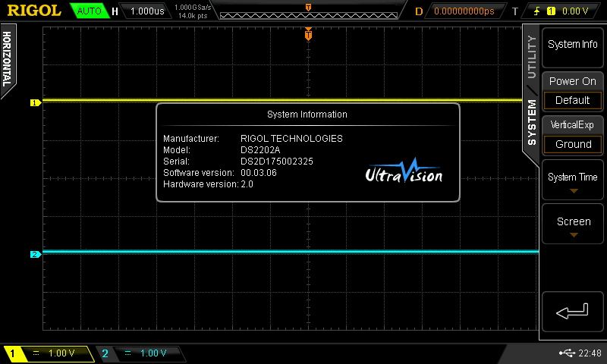The width and height of the screenshot is (607, 364).
Task: Open the System Time submenu
Action: click(573, 180)
